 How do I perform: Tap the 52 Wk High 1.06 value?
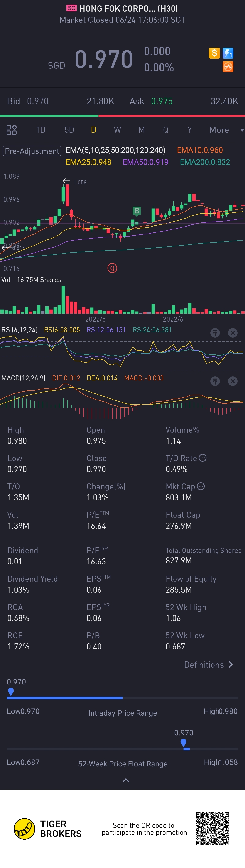pyautogui.click(x=173, y=618)
